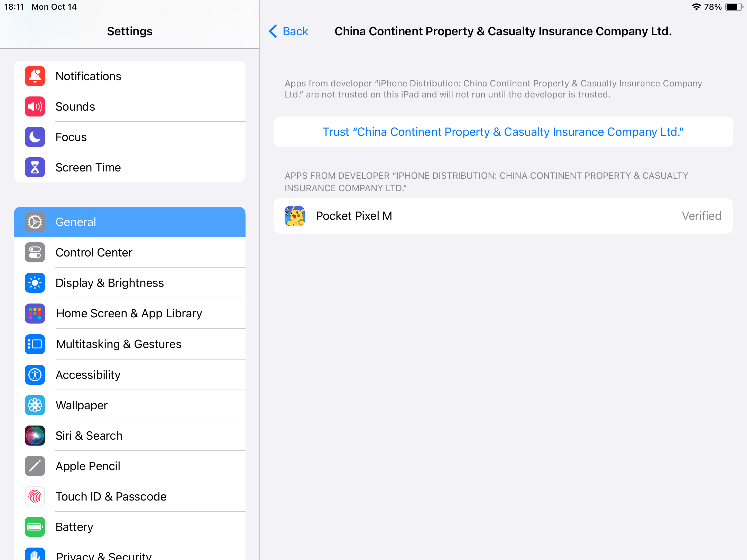
Task: Tap the Accessibility figure icon
Action: point(35,375)
